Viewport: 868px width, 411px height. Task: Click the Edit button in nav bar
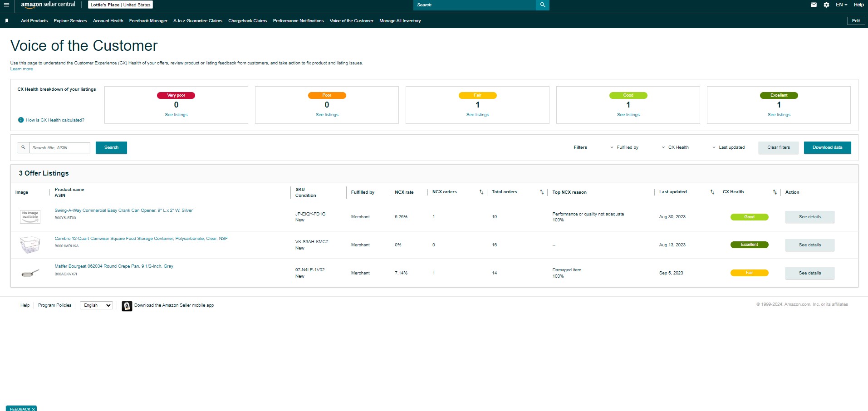click(856, 21)
